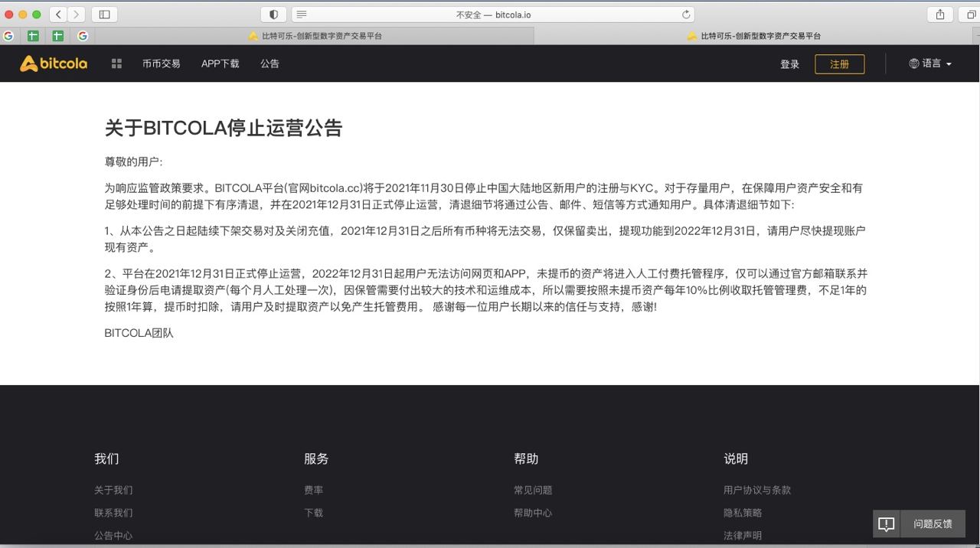Click the 我们 footer heading
This screenshot has width=980, height=548.
click(x=106, y=458)
